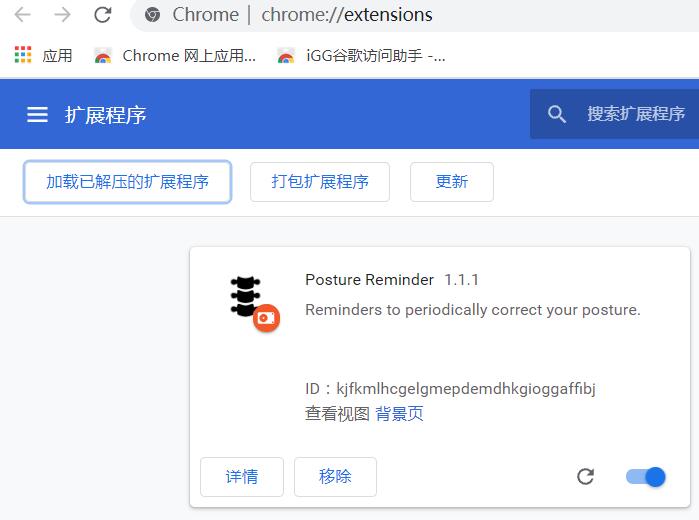The width and height of the screenshot is (699, 520).
Task: Click the 打包扩展程序 button
Action: pos(320,182)
